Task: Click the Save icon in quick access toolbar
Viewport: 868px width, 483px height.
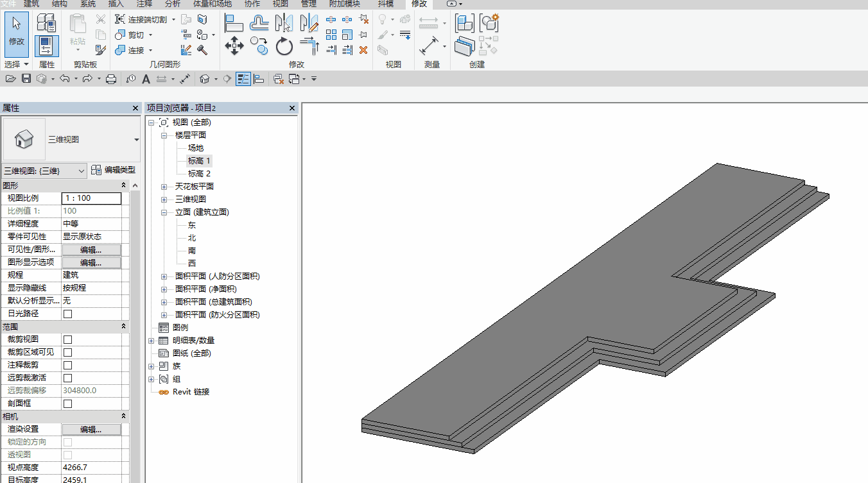Action: coord(26,79)
